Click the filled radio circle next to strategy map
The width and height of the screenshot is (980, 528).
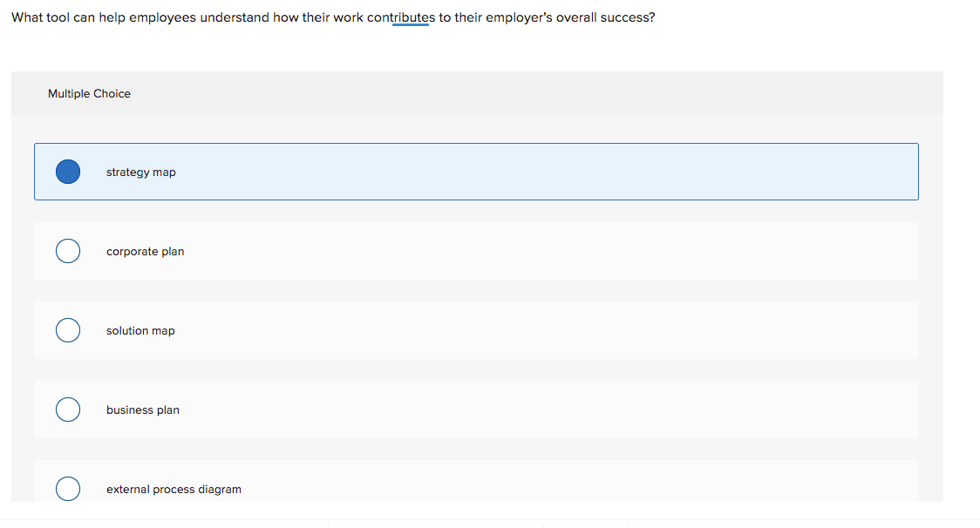[x=68, y=172]
